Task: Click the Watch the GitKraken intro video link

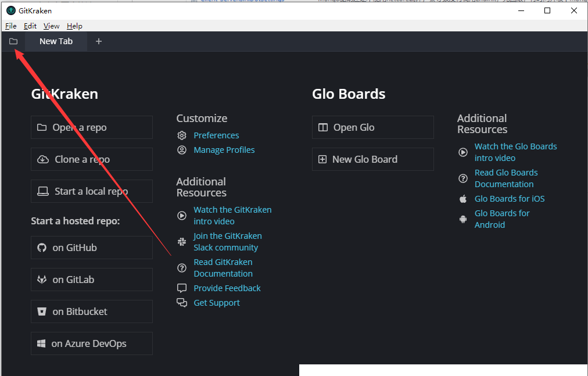Action: (232, 215)
